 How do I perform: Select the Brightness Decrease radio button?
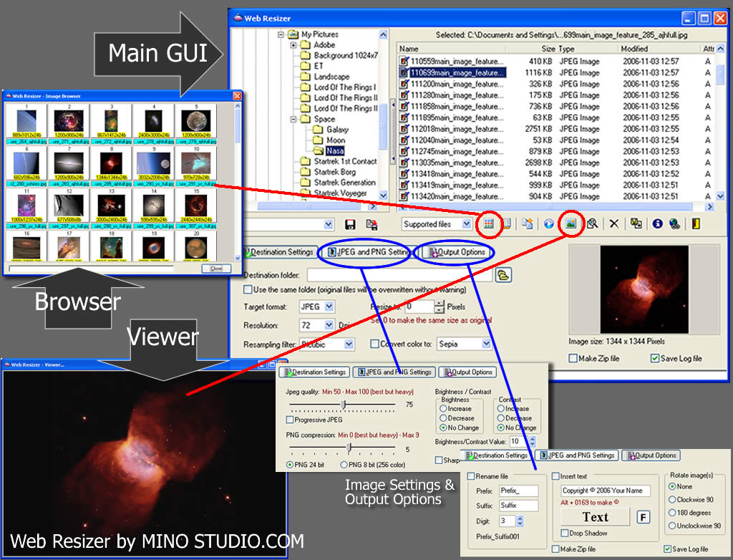click(443, 417)
